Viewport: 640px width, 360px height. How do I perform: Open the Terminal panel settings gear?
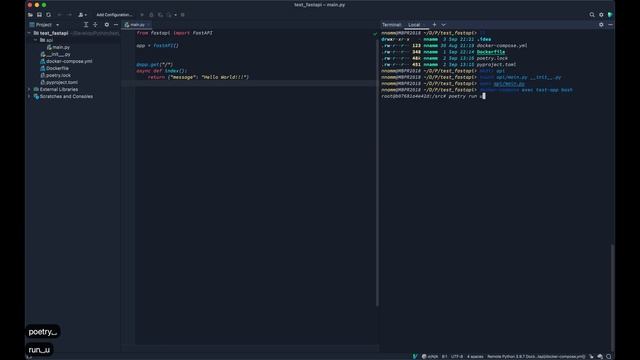(x=601, y=25)
